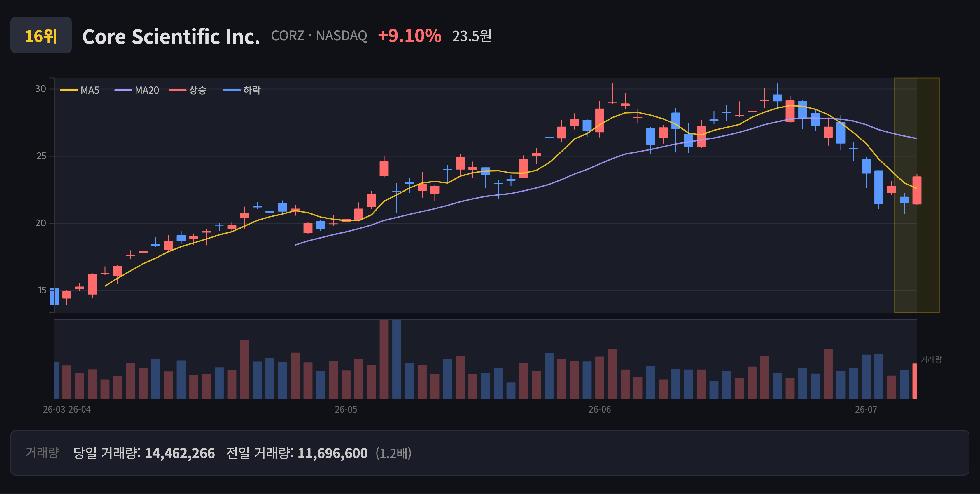The height and width of the screenshot is (494, 980).
Task: Click the latest red candlestick in highlighted zone
Action: click(x=917, y=190)
